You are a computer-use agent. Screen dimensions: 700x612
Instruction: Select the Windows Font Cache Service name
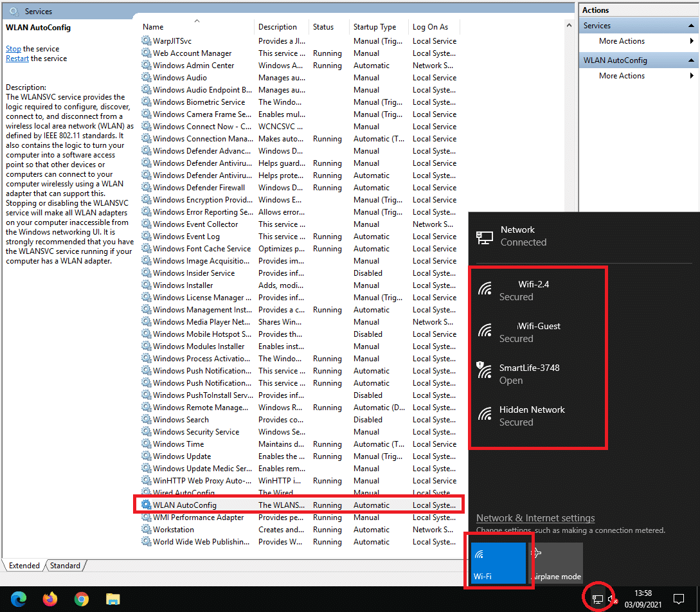point(202,249)
